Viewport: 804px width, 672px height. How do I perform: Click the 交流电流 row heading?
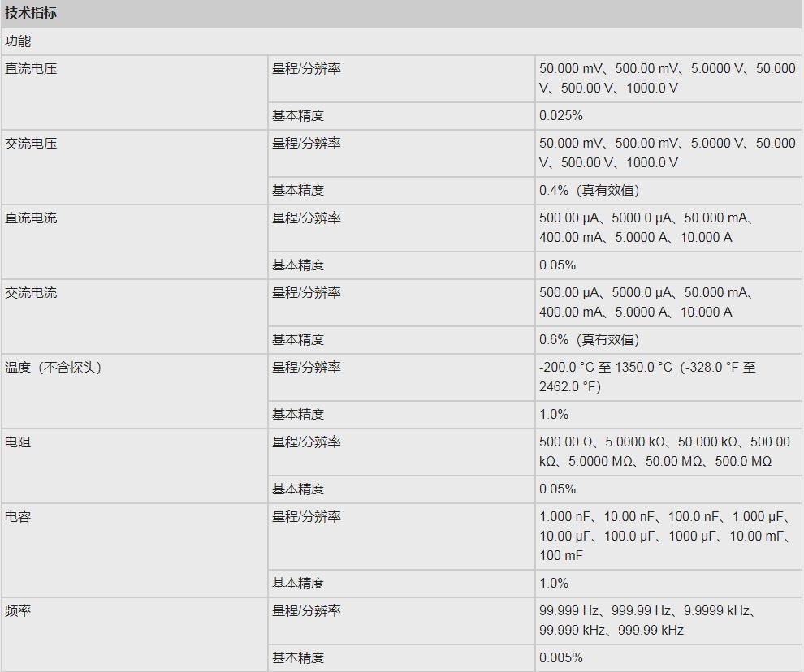click(31, 293)
